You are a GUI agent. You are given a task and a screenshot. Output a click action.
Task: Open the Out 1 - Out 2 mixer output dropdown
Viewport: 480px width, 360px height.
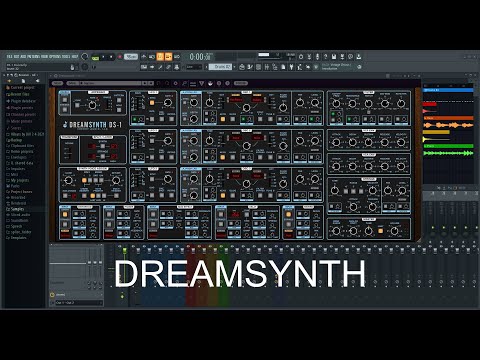[x=78, y=303]
